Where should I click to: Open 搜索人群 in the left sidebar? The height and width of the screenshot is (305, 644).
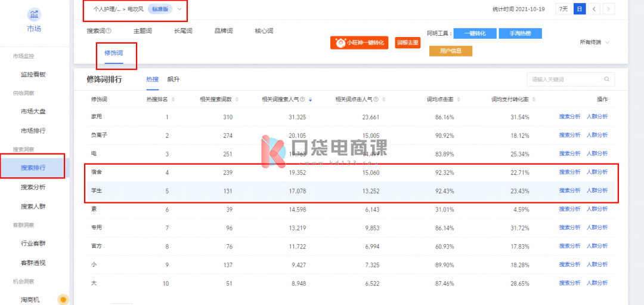(x=33, y=207)
